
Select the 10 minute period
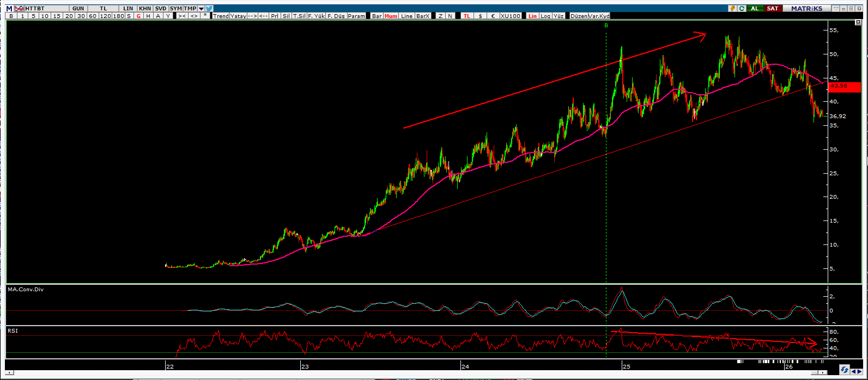click(x=45, y=16)
